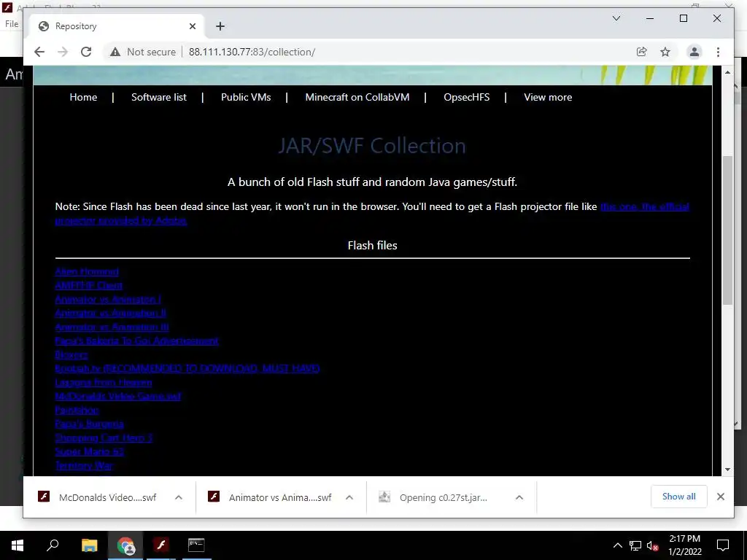This screenshot has height=560, width=747.
Task: Click the share page icon in the address bar
Action: click(x=642, y=52)
